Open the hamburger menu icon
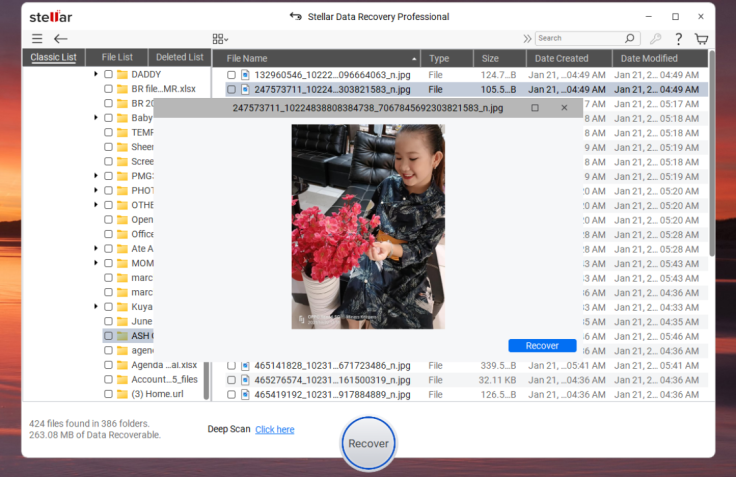The image size is (736, 477). click(37, 39)
